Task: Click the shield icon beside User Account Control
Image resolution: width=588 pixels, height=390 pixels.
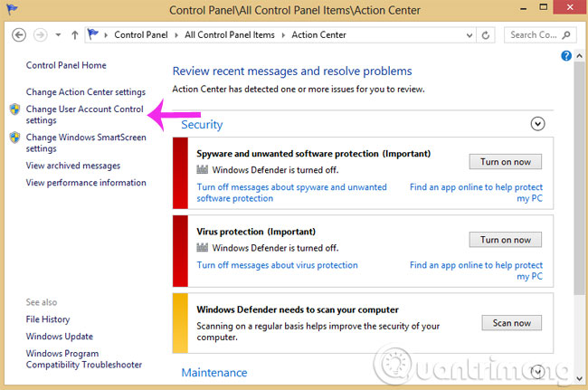Action: pos(14,109)
